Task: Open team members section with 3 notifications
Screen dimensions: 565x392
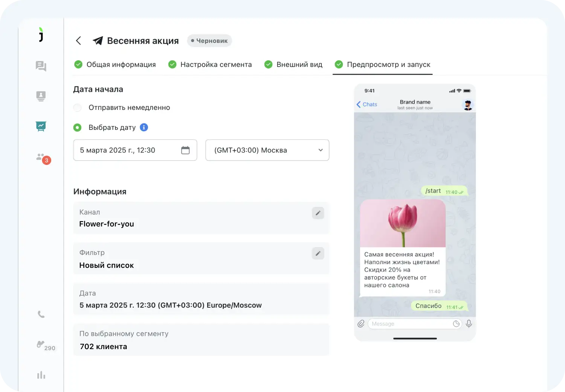Action: click(x=41, y=158)
